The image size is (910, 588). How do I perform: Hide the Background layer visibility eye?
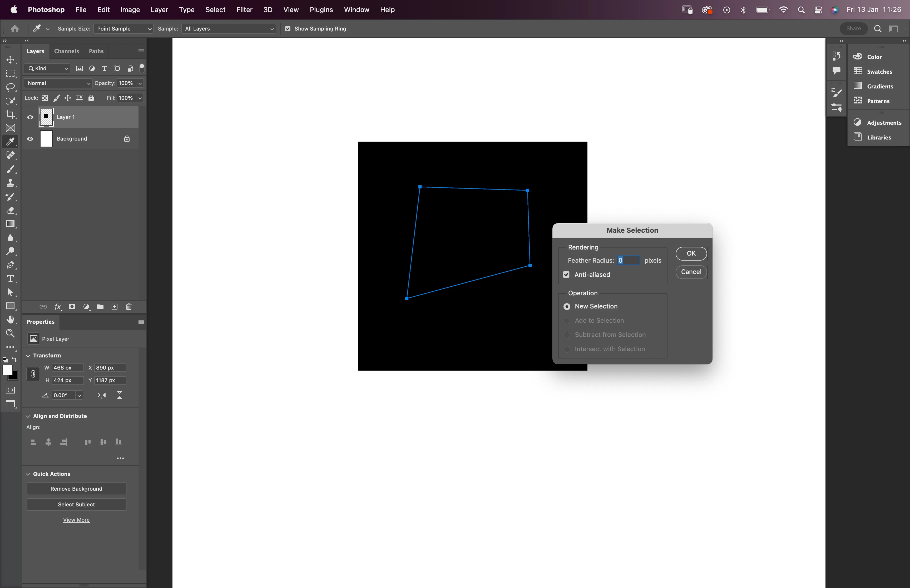tap(30, 139)
